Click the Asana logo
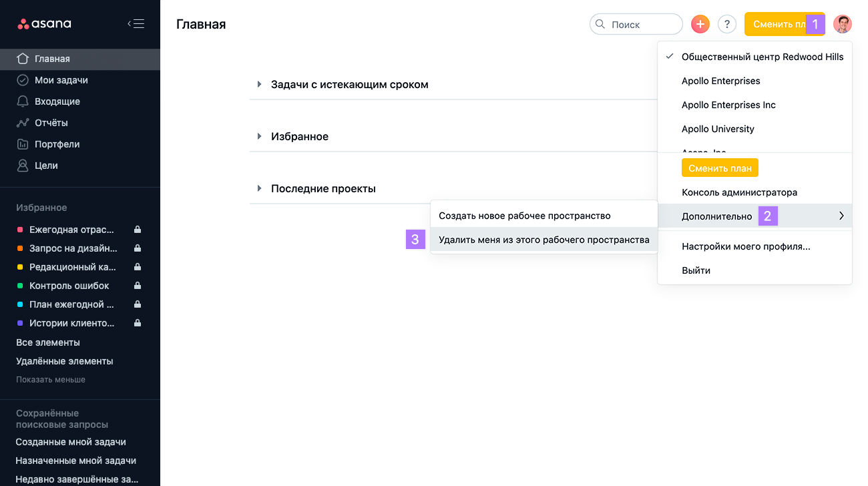Image resolution: width=868 pixels, height=486 pixels. [44, 24]
